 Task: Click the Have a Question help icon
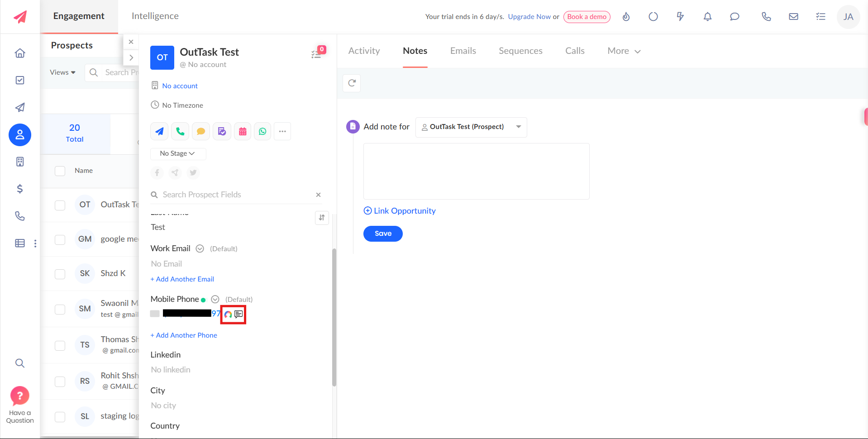click(x=20, y=396)
